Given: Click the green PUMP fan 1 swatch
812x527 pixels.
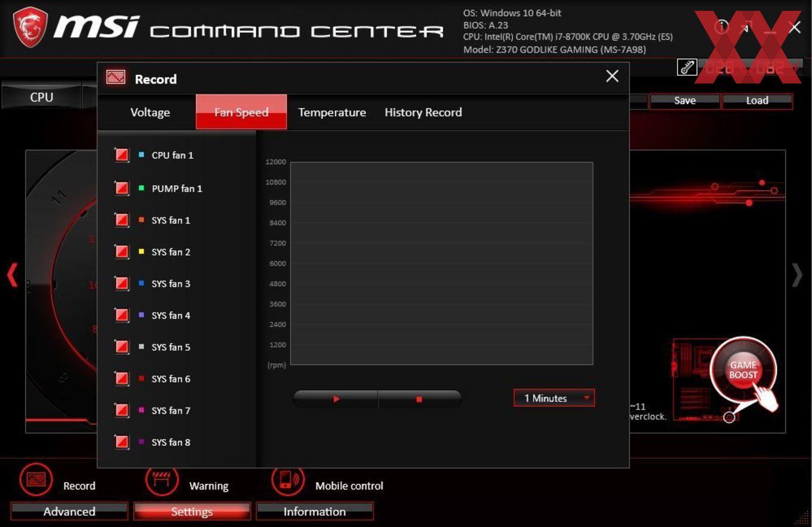Looking at the screenshot, I should 142,188.
